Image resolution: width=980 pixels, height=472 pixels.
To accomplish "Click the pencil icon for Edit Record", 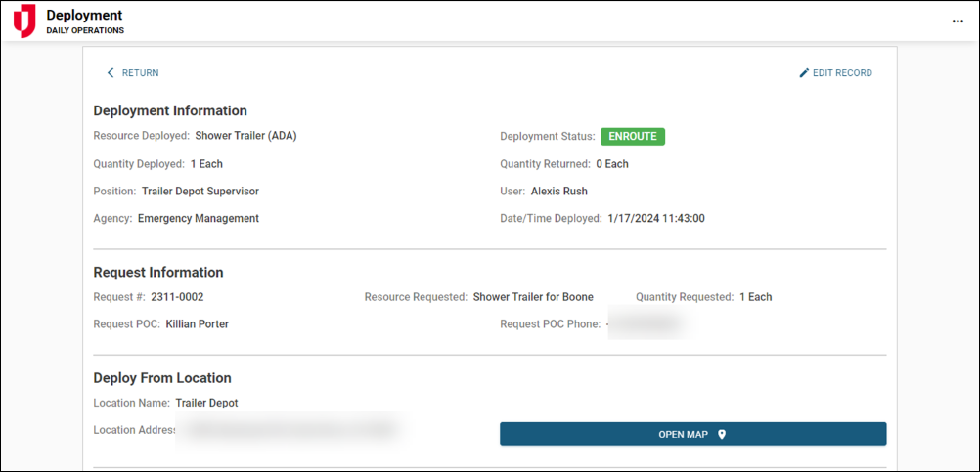I will pyautogui.click(x=804, y=73).
